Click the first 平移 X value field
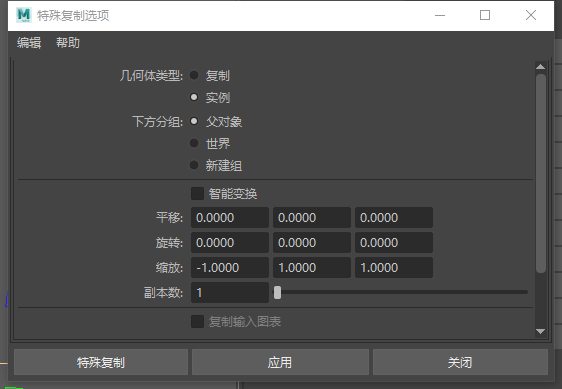Viewport: 562px width, 389px height. pyautogui.click(x=230, y=218)
